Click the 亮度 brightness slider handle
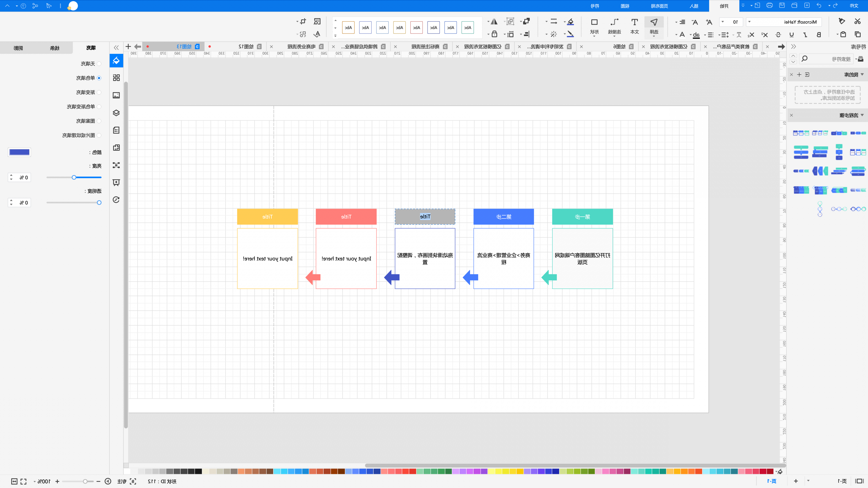Viewport: 868px width, 488px height. (74, 177)
